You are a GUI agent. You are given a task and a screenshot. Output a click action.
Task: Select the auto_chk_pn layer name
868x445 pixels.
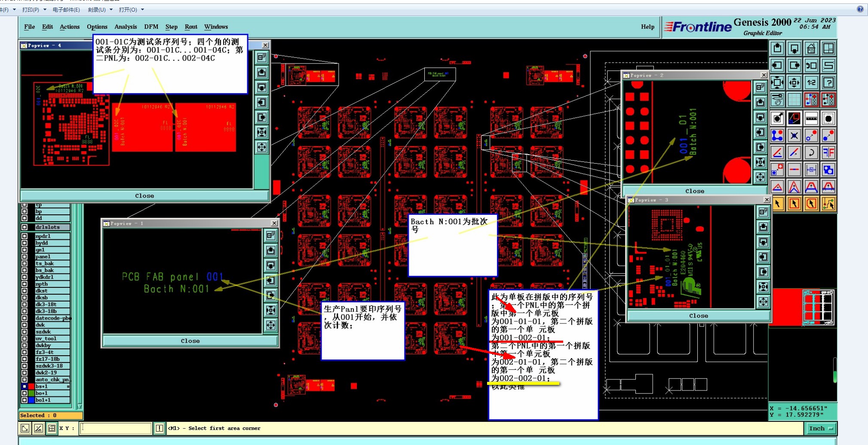pyautogui.click(x=52, y=380)
